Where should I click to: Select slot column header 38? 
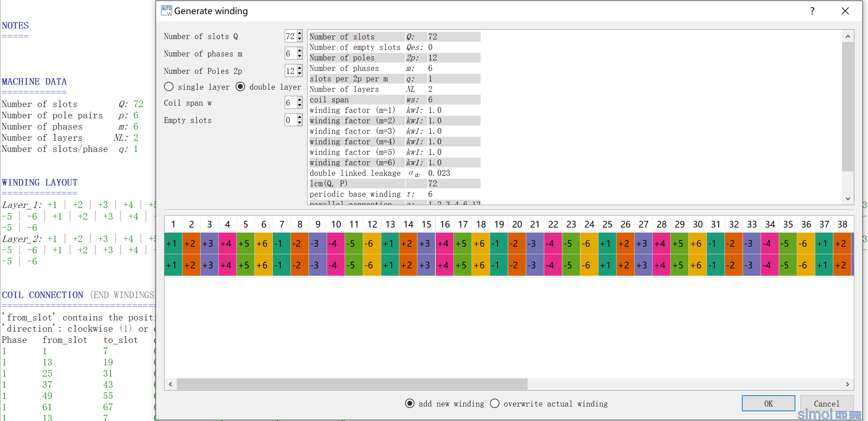click(x=842, y=224)
